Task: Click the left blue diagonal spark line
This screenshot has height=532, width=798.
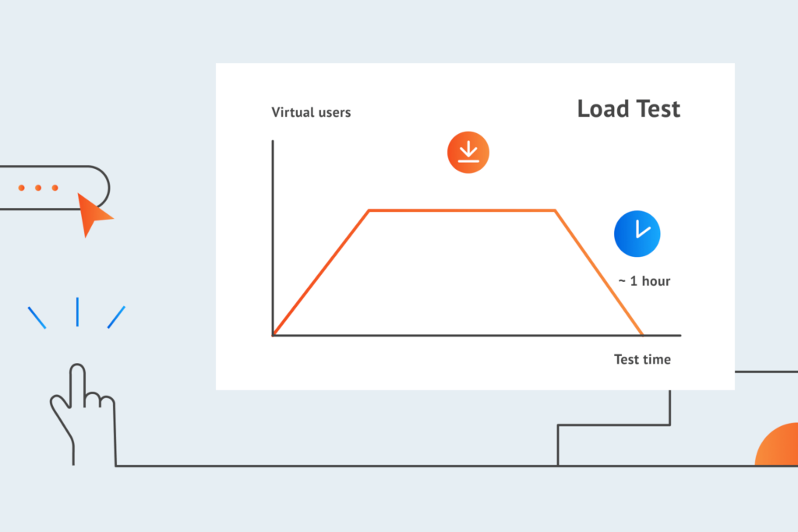Action: [x=37, y=317]
